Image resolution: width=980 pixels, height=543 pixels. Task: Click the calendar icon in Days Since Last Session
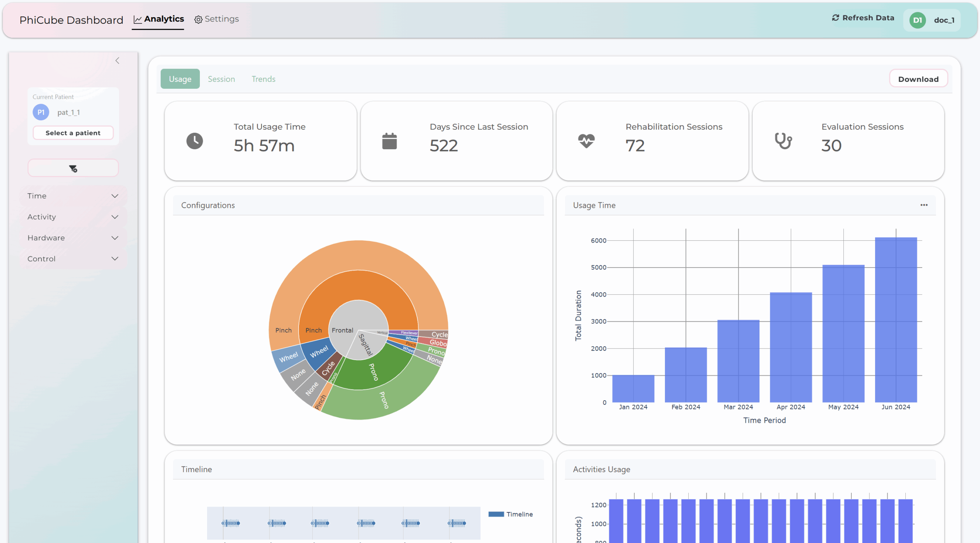click(389, 141)
